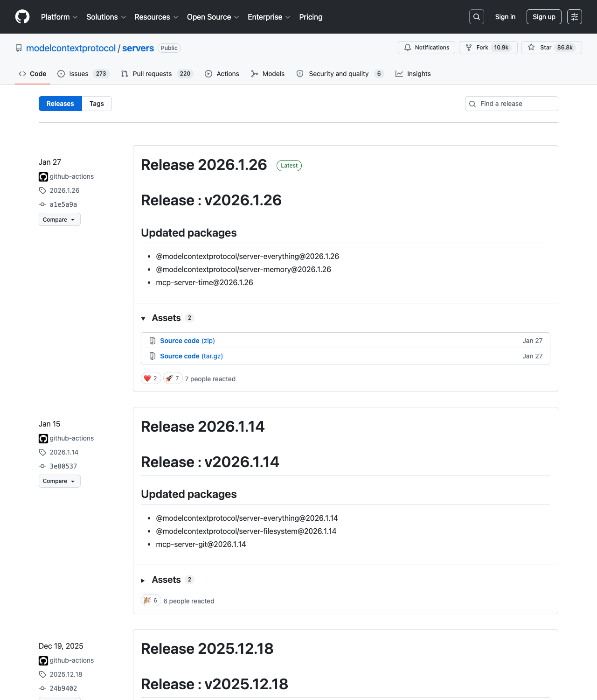The width and height of the screenshot is (597, 700).
Task: Go to the Actions tab
Action: [x=222, y=74]
